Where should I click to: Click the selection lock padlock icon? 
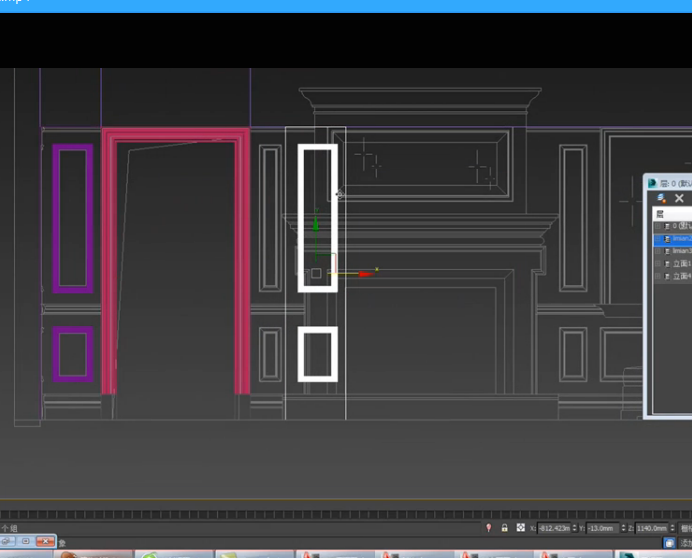pyautogui.click(x=505, y=528)
